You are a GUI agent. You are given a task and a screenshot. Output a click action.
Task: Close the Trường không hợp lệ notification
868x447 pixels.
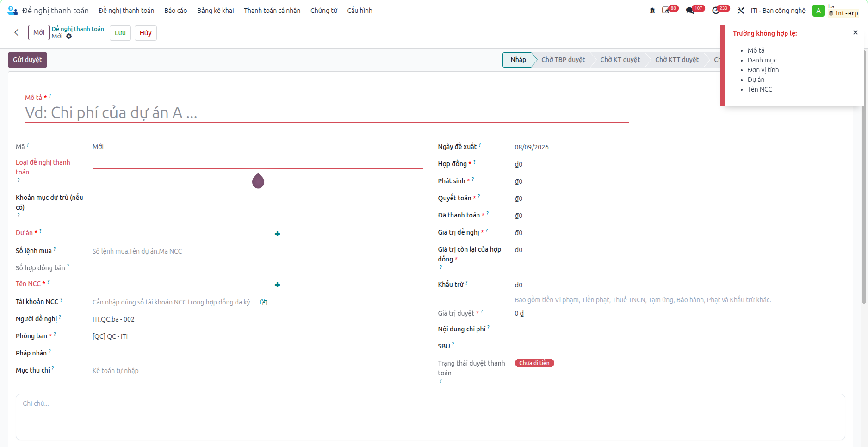tap(856, 32)
